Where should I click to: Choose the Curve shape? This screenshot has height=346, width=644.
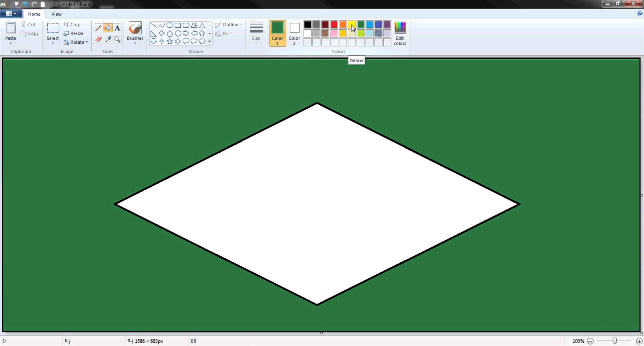tap(161, 25)
